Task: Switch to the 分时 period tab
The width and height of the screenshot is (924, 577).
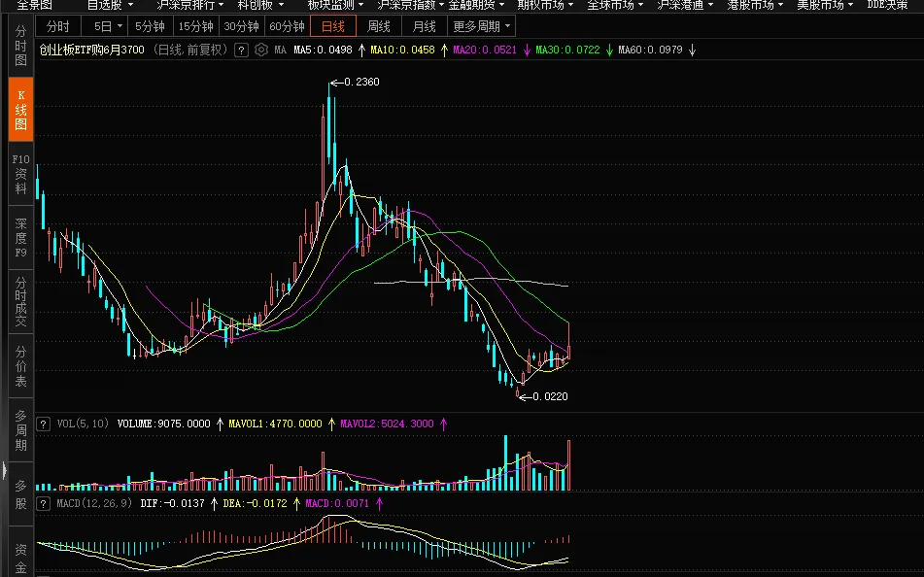Action: [57, 26]
